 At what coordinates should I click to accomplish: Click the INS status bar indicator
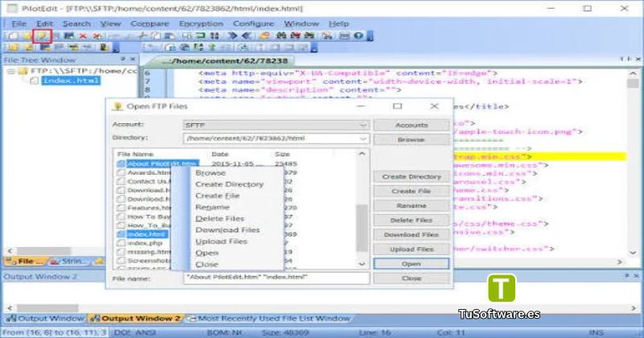pyautogui.click(x=596, y=332)
